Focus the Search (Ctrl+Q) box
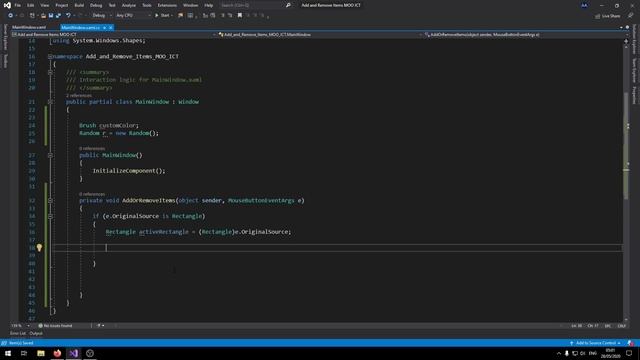 coord(251,5)
